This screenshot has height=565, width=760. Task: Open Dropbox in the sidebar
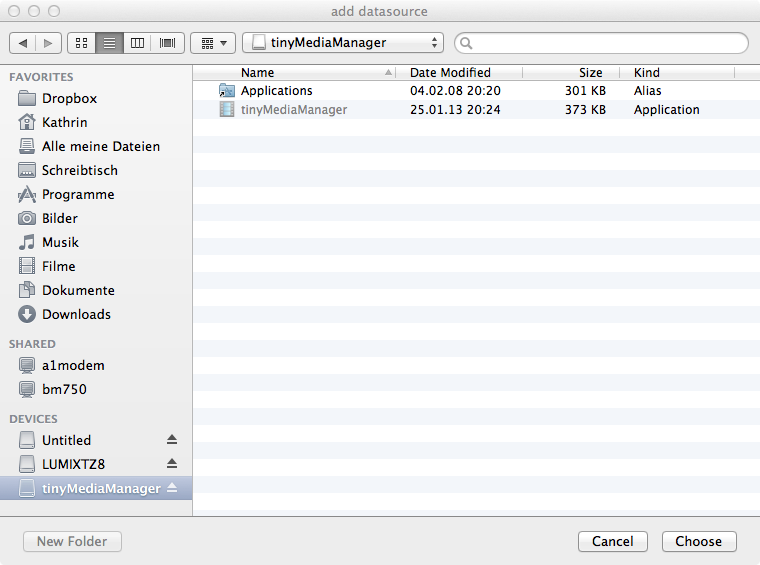tap(69, 98)
